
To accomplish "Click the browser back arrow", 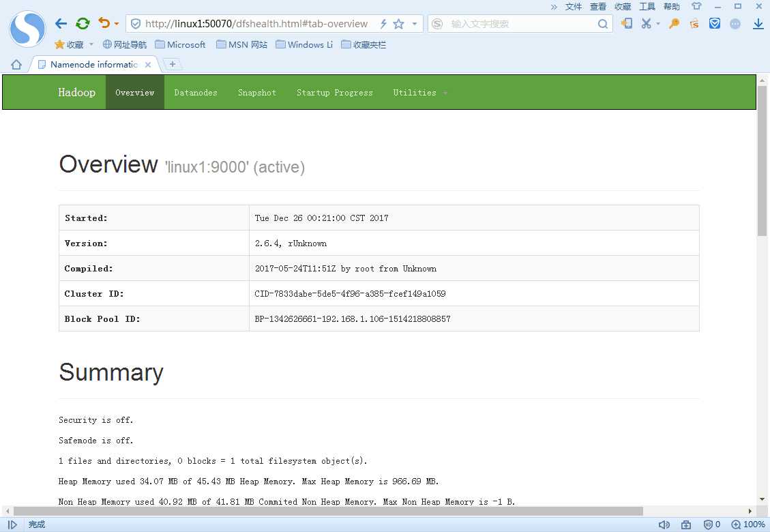I will tap(61, 23).
